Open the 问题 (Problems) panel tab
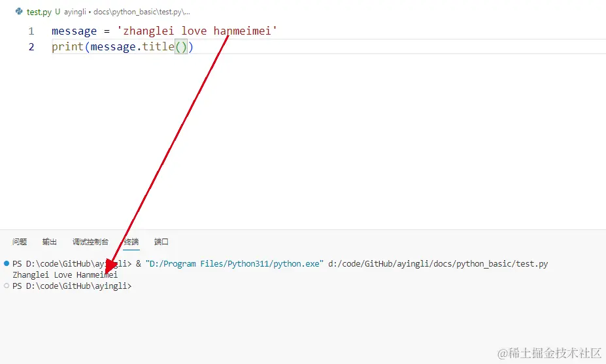606x364 pixels. coord(20,242)
